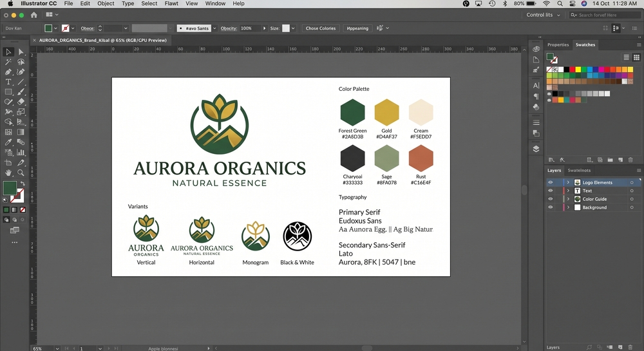Open the Type menu
Image resolution: width=644 pixels, height=351 pixels.
tap(128, 3)
